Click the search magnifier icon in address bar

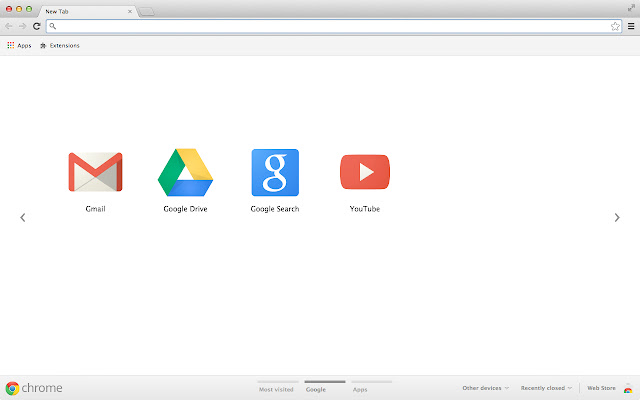[53, 26]
